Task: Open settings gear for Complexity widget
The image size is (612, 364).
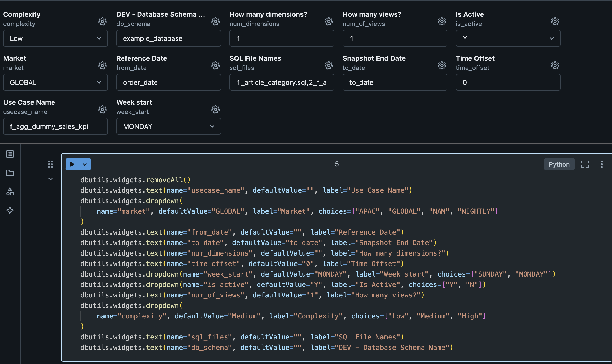Action: pyautogui.click(x=102, y=21)
